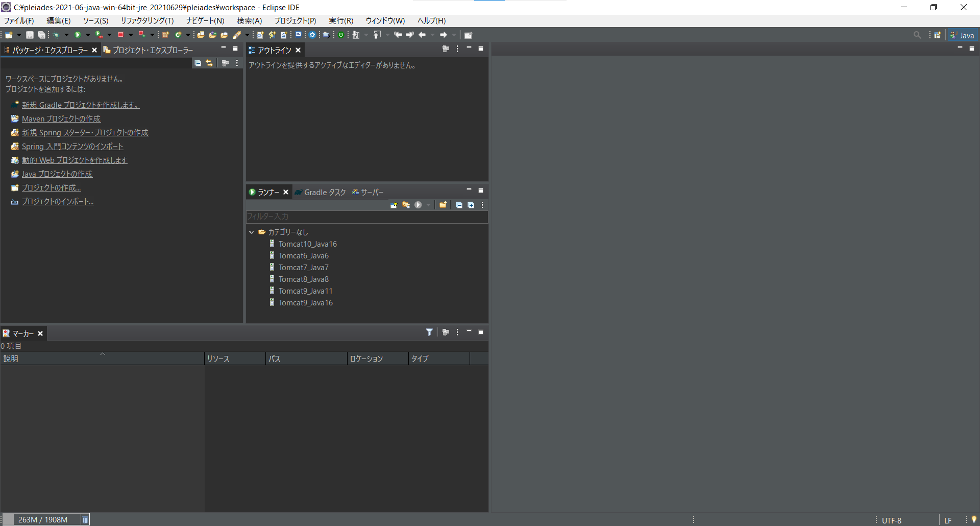This screenshot has width=980, height=526.
Task: Collapse the カテゴリーなし tree node
Action: coord(252,232)
